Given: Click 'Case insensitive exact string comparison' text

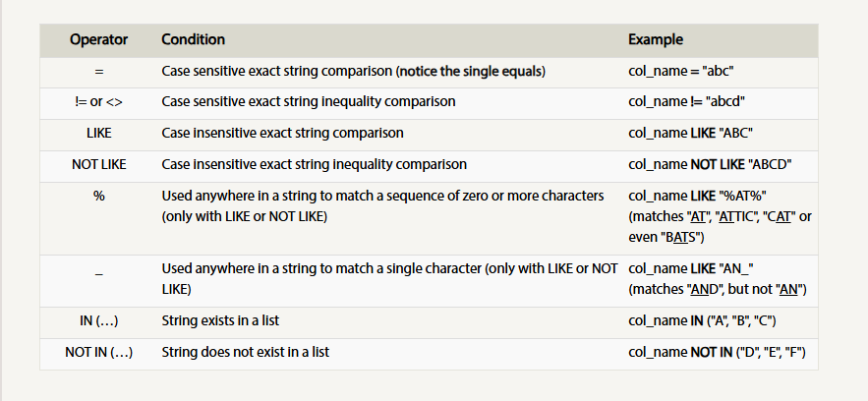Looking at the screenshot, I should click(x=282, y=134).
